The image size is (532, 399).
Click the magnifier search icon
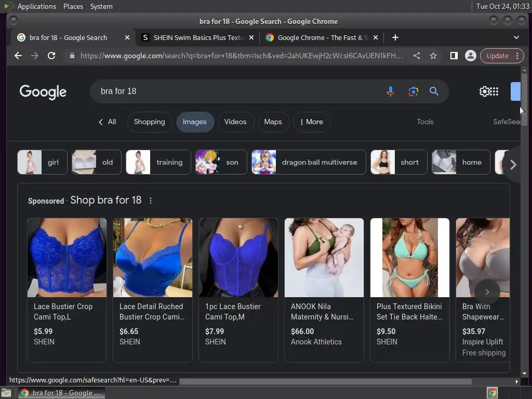point(434,91)
